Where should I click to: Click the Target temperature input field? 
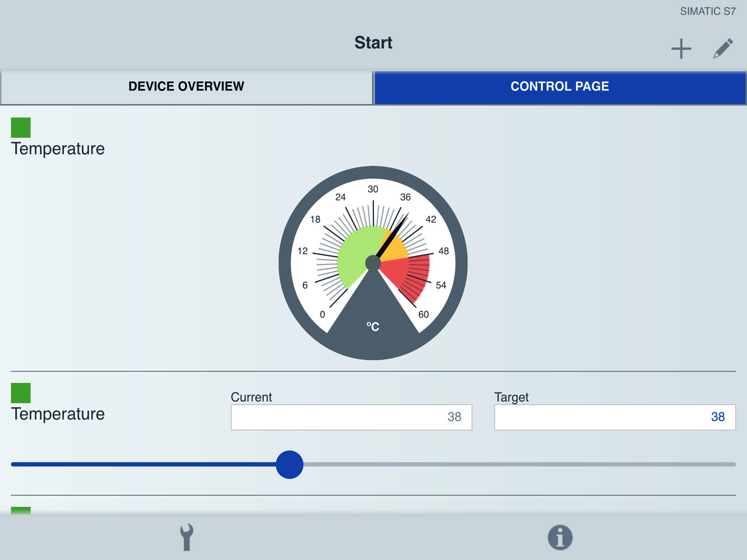pos(615,417)
